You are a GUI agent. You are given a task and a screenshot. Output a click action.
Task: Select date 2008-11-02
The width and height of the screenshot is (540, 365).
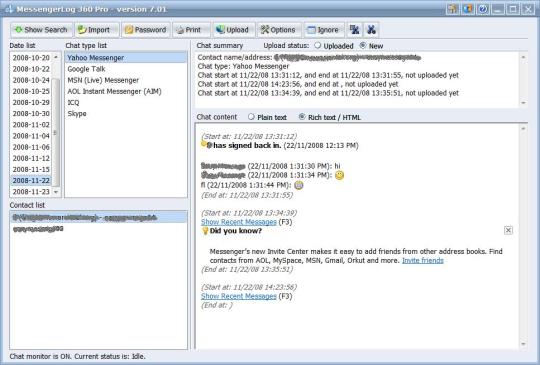pos(31,125)
